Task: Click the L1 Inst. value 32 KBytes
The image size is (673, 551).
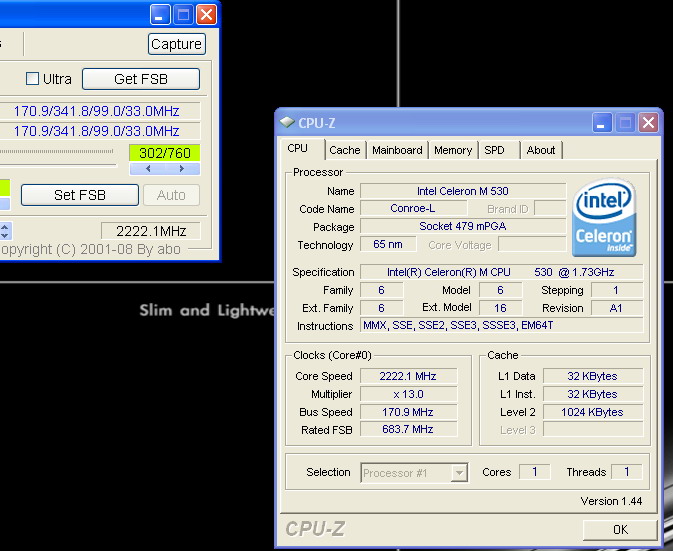Action: [x=592, y=394]
